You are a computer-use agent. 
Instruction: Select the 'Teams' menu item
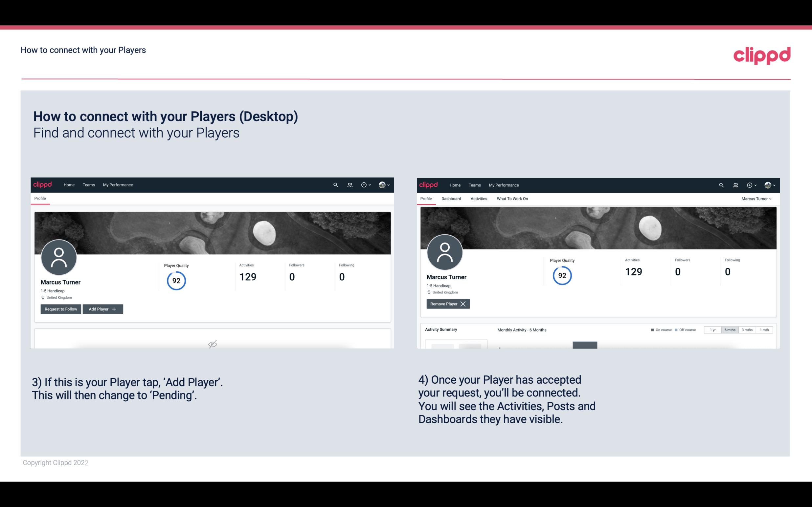pos(88,184)
